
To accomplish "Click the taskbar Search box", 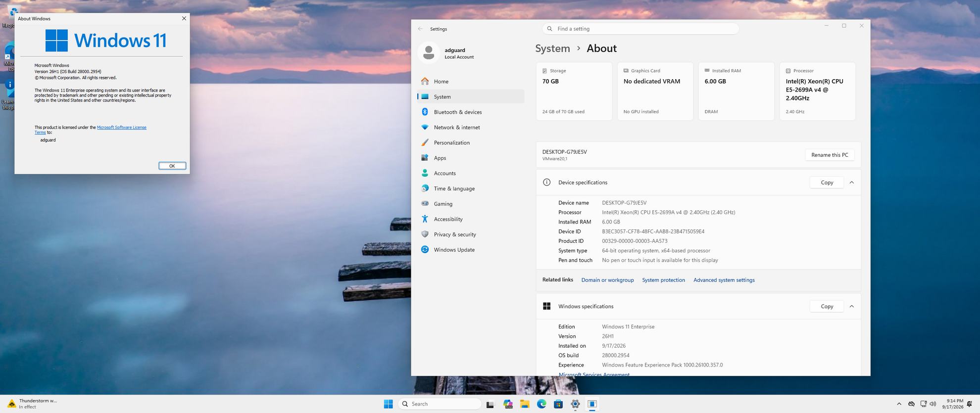I will [x=440, y=404].
